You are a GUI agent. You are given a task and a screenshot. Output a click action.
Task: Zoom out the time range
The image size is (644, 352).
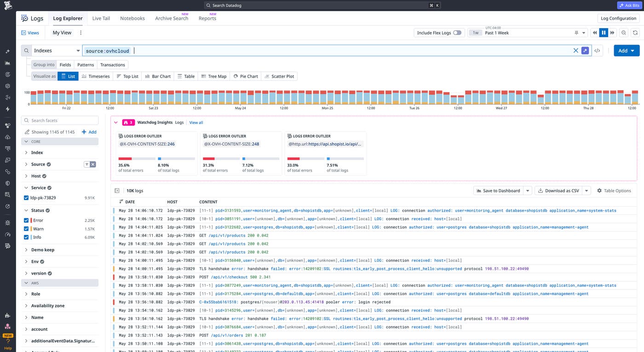(x=624, y=33)
